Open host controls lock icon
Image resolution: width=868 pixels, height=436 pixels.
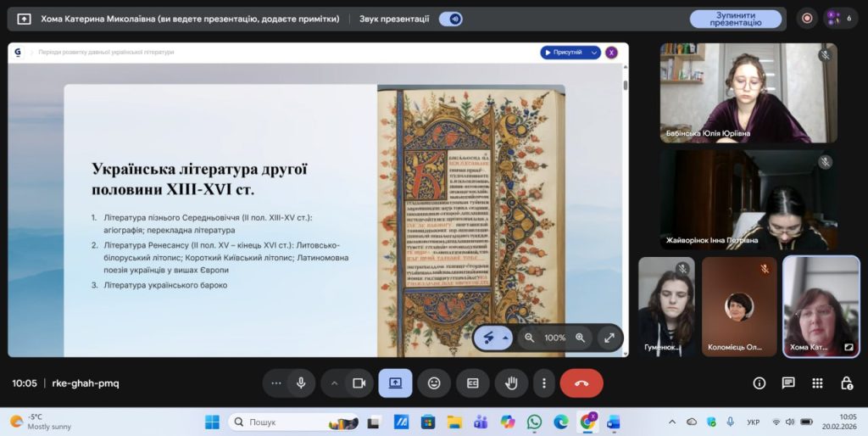coord(846,383)
